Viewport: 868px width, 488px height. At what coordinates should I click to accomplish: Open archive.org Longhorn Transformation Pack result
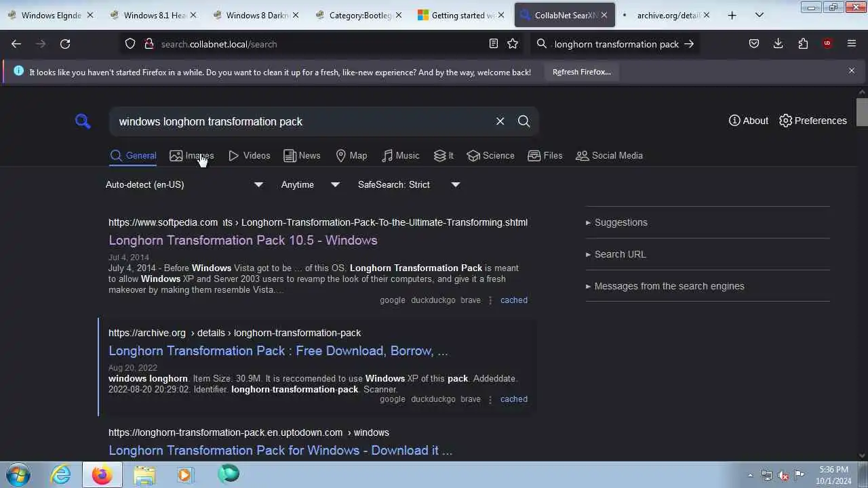278,350
